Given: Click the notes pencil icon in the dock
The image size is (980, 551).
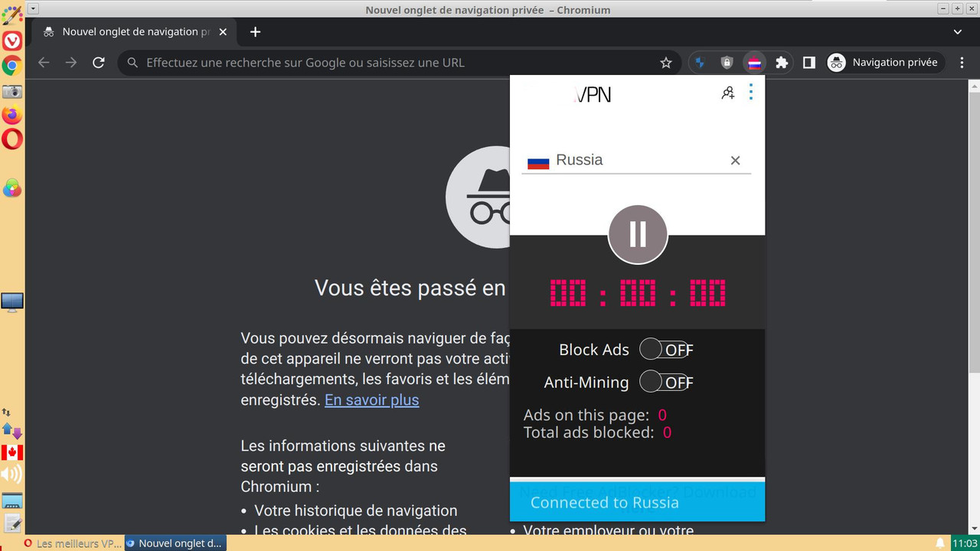Looking at the screenshot, I should point(12,523).
